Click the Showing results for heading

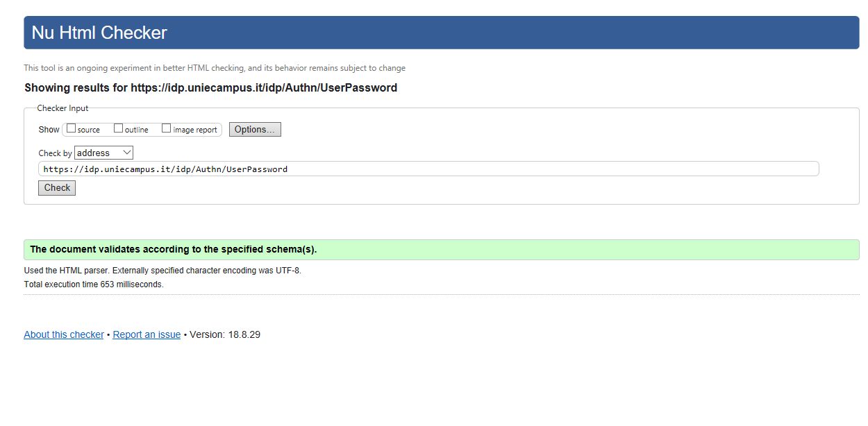click(211, 88)
